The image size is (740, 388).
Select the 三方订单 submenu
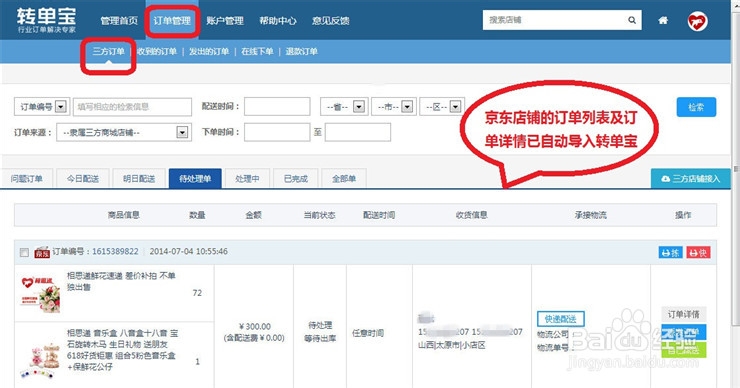coord(108,51)
